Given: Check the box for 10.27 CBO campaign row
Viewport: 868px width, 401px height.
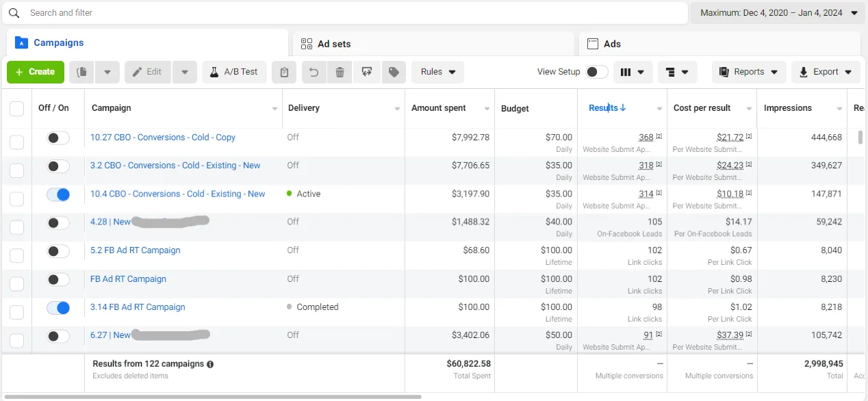Looking at the screenshot, I should pyautogui.click(x=16, y=142).
